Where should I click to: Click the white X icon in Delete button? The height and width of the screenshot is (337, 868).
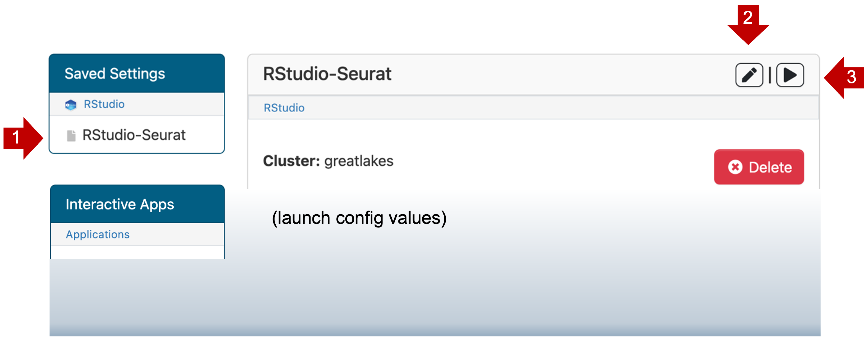(735, 167)
